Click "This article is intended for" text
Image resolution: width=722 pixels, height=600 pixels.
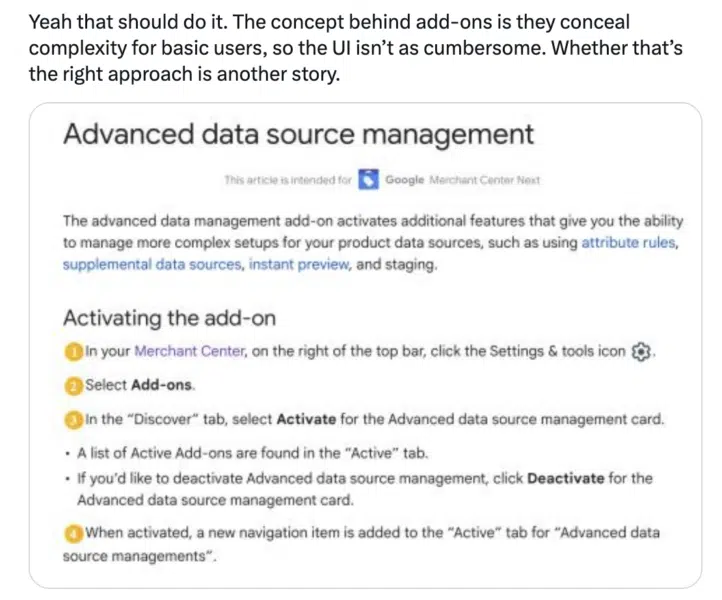click(288, 181)
